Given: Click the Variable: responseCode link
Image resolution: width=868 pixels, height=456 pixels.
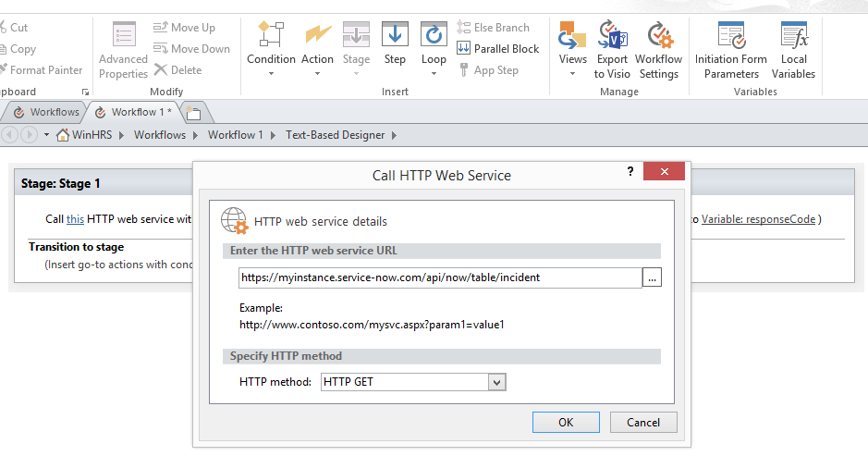Looking at the screenshot, I should click(x=758, y=219).
